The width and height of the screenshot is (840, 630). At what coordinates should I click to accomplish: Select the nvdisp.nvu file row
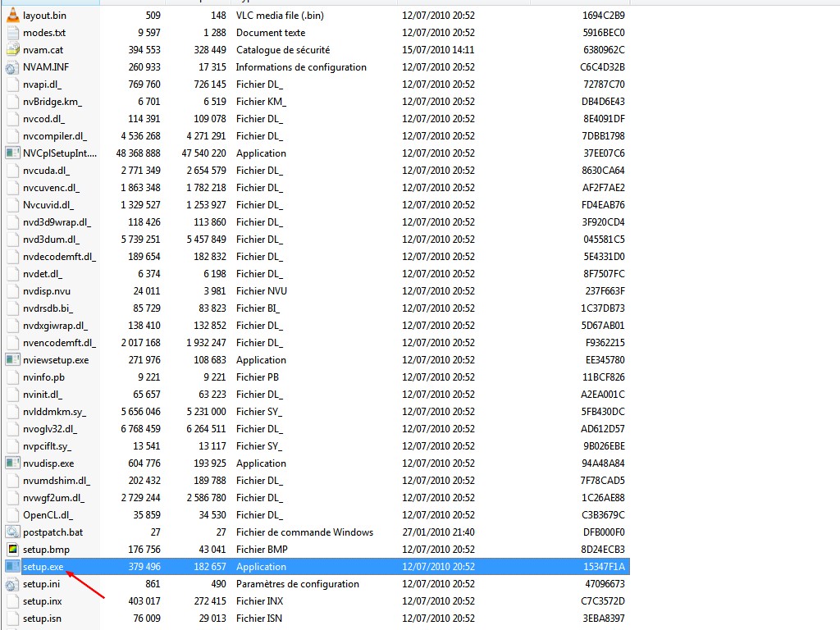coord(48,291)
